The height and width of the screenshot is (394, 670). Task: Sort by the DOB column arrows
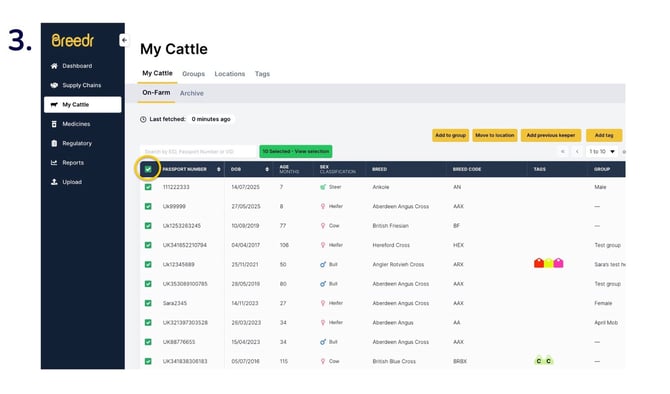tap(267, 169)
